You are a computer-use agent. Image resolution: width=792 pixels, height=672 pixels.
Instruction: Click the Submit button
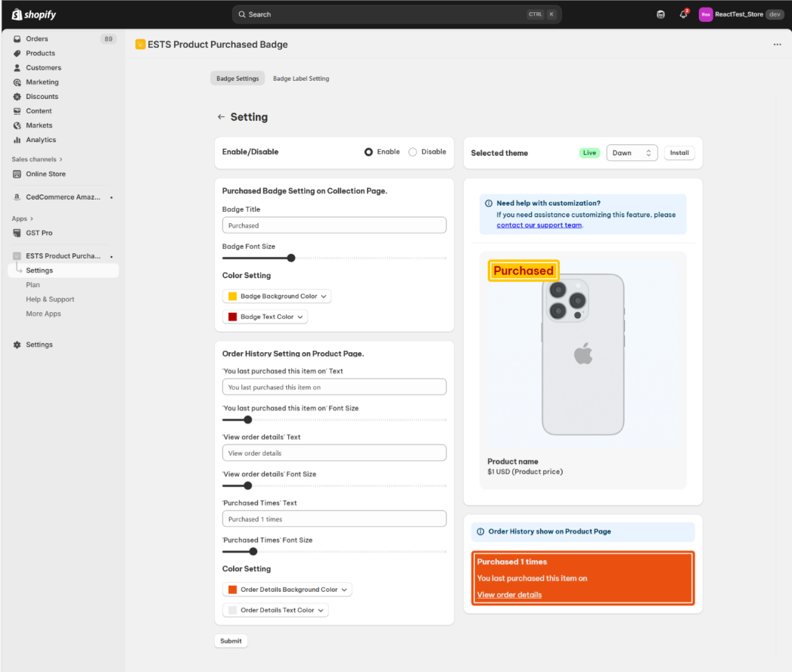(231, 641)
